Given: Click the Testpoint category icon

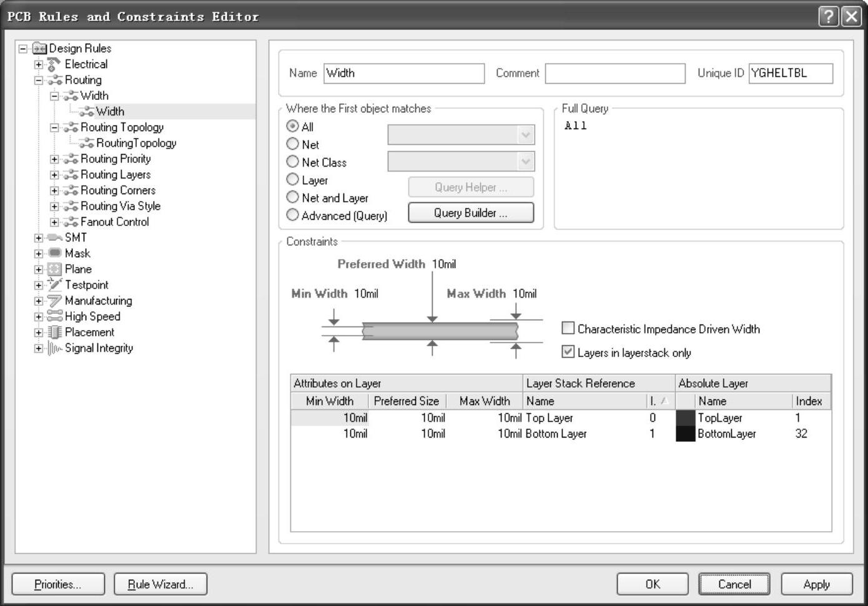Looking at the screenshot, I should click(x=55, y=285).
